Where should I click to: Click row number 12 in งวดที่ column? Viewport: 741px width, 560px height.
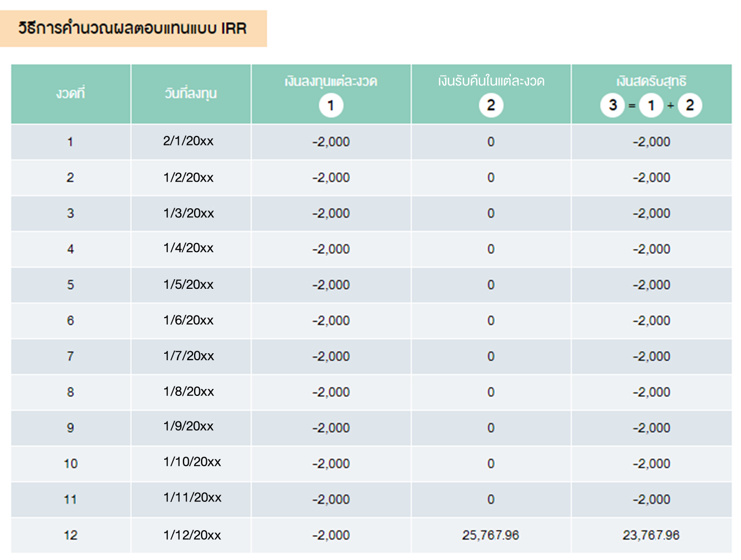[x=70, y=535]
